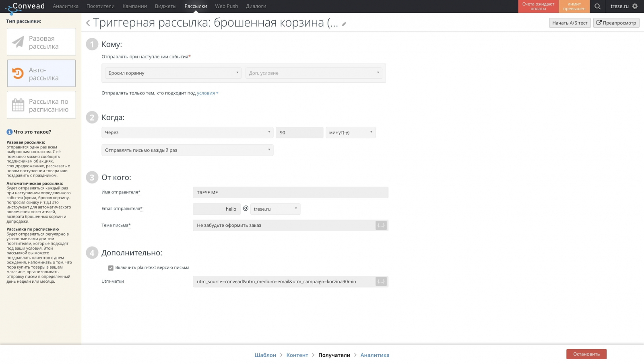
Task: Go back using the left chevron arrow
Action: tap(88, 23)
